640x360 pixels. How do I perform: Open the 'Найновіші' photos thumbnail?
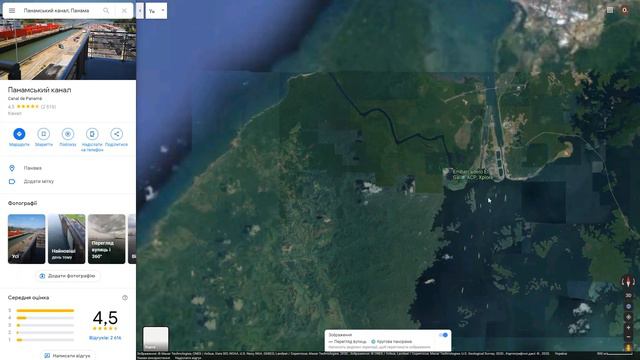click(x=67, y=239)
